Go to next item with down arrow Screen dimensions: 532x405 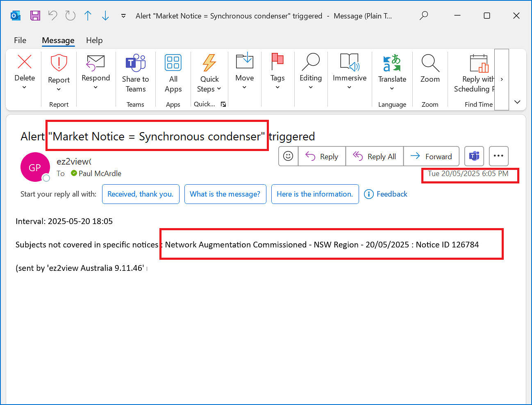[105, 16]
